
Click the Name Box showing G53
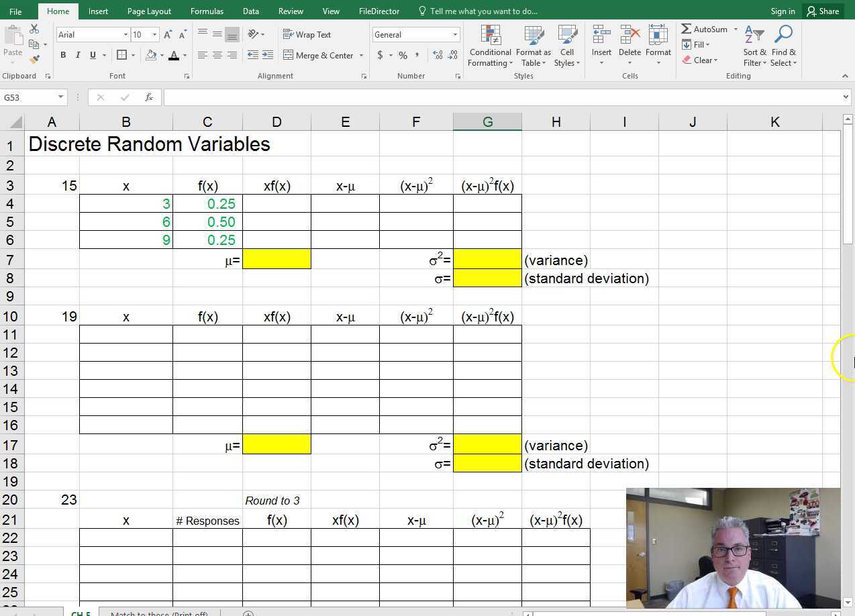coord(28,97)
